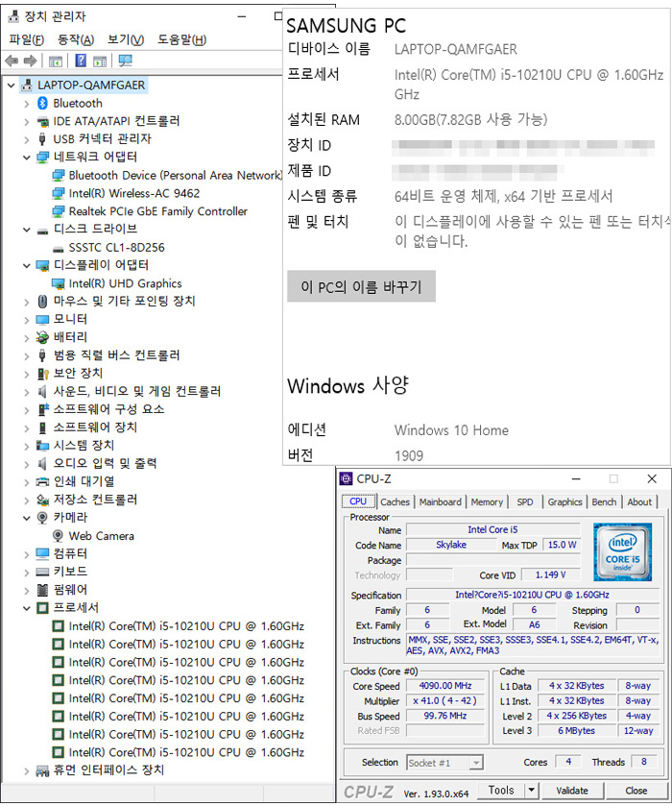Screen dimensions: 672x806
Task: Open the 도움말(H) menu
Action: [181, 39]
